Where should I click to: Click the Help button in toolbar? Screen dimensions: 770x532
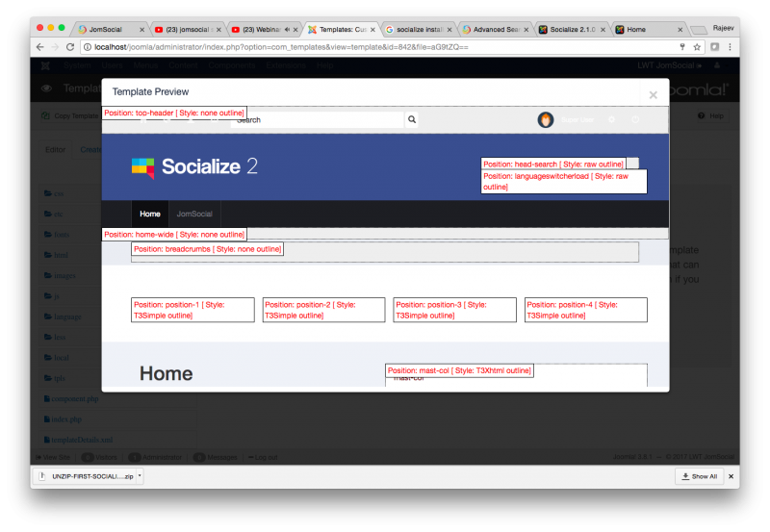point(711,115)
